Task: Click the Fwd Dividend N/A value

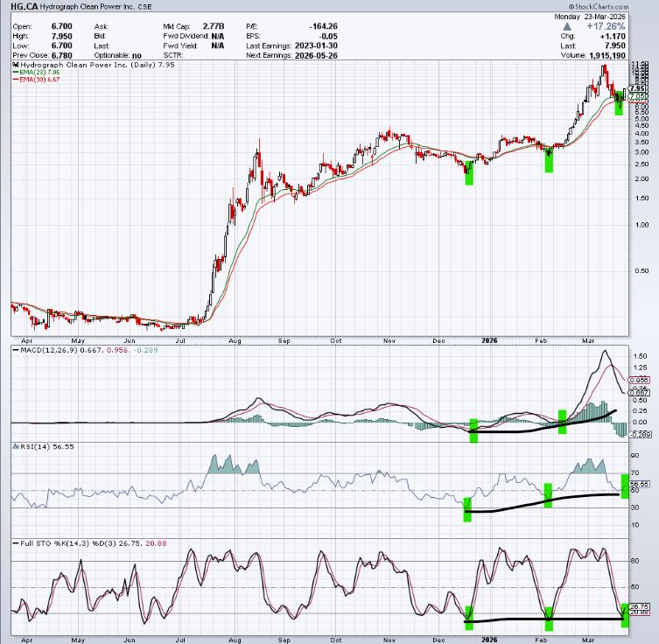Action: coord(218,36)
